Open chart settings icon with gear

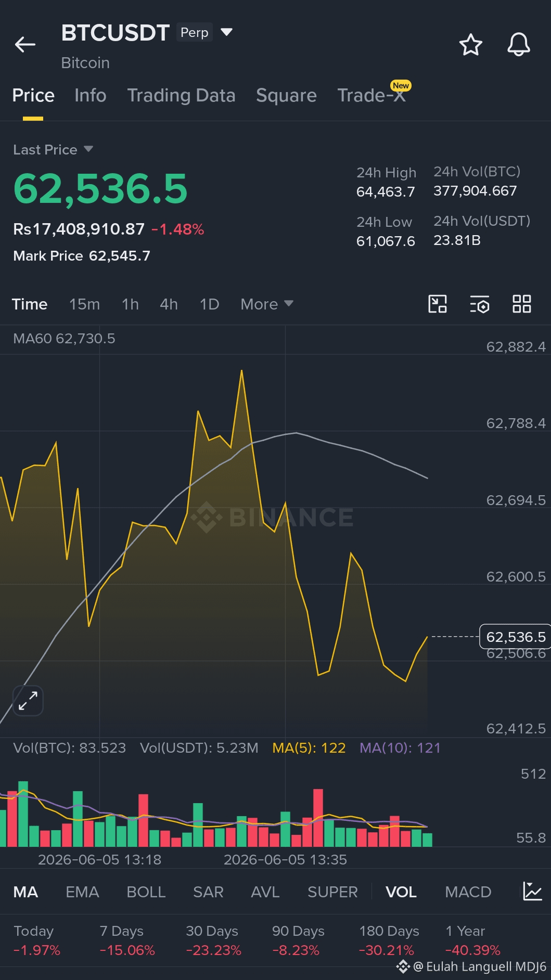coord(480,304)
